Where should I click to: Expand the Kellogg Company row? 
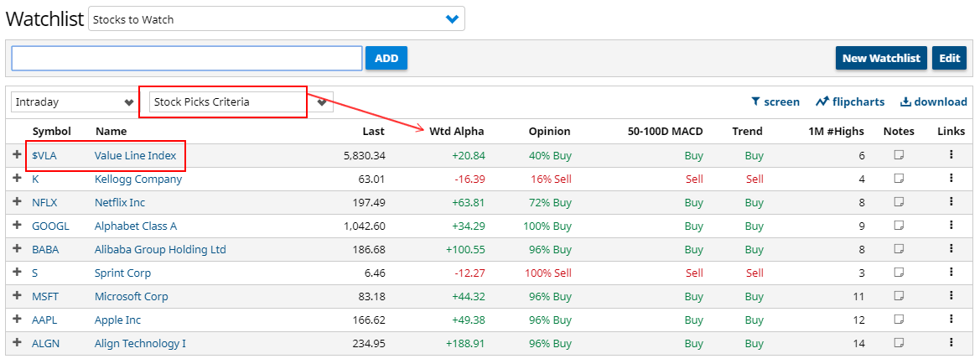pyautogui.click(x=17, y=179)
